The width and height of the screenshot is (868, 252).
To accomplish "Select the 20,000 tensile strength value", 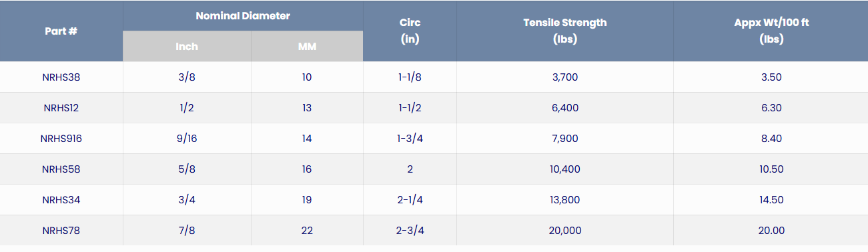I will click(x=565, y=231).
